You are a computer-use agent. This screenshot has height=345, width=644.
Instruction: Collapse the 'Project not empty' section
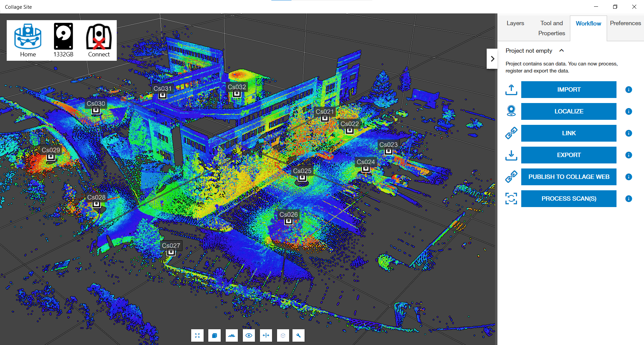tap(561, 51)
